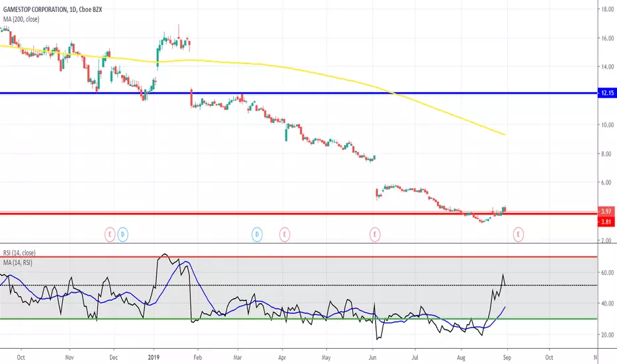Click the 10.00 price axis label
617x364 pixels.
607,124
